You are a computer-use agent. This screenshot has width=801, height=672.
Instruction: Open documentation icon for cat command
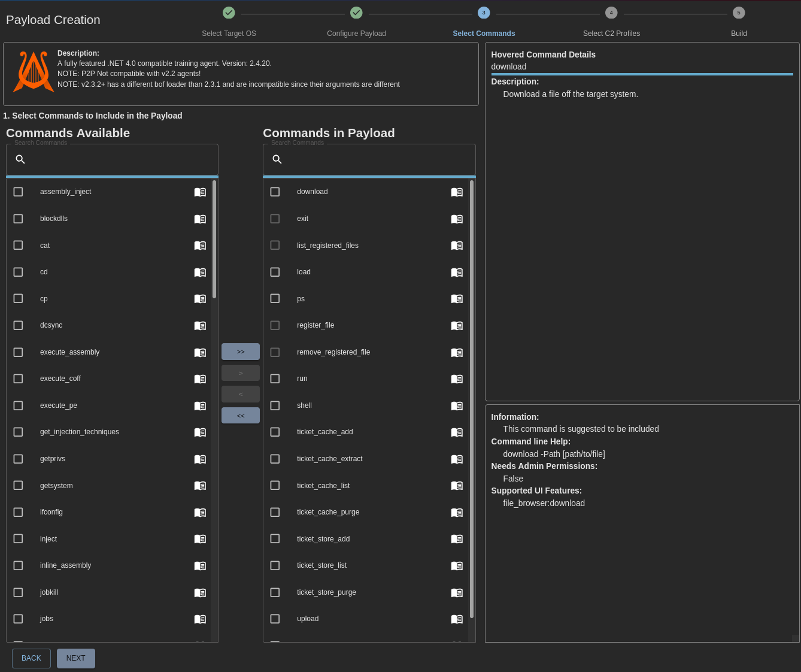point(200,246)
